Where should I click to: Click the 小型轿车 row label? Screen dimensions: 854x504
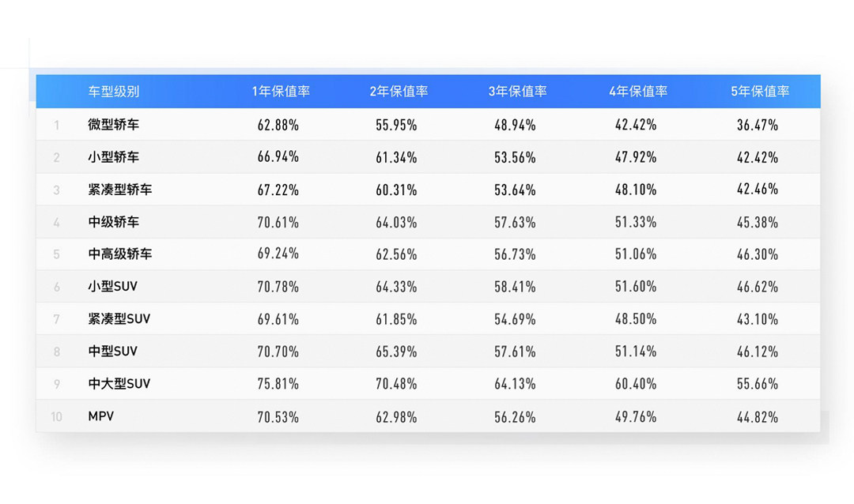(x=114, y=157)
